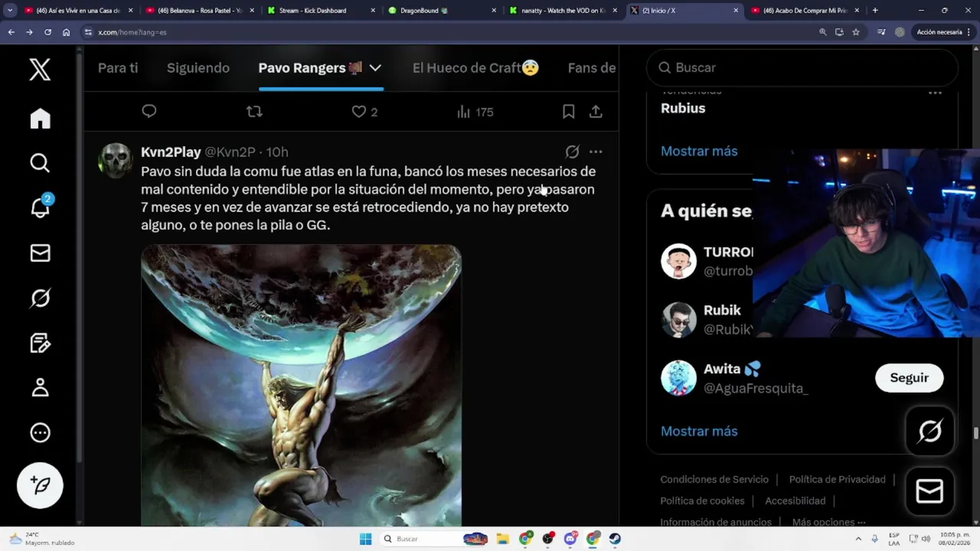Reply to the post above Kvn2Play's
Viewport: 980px width, 551px height.
(x=149, y=112)
